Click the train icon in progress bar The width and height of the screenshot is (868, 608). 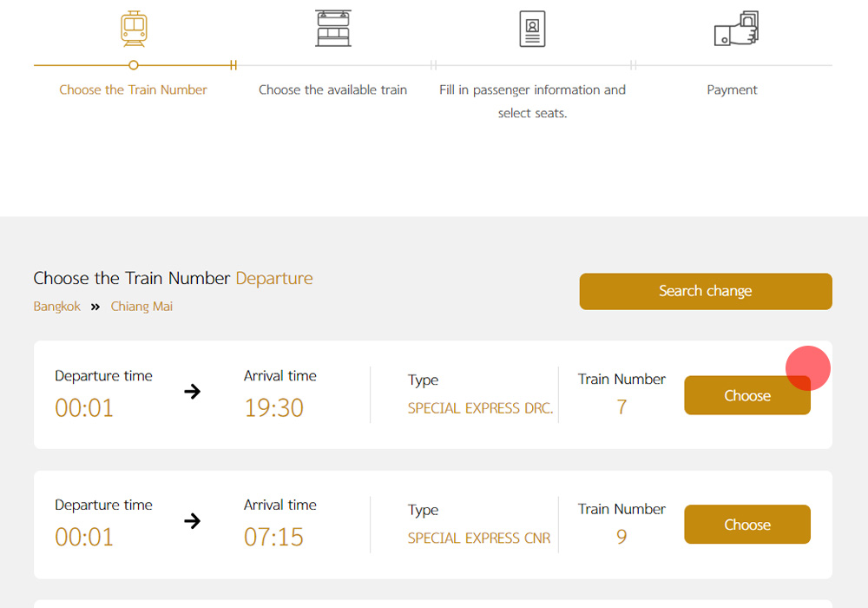point(133,28)
